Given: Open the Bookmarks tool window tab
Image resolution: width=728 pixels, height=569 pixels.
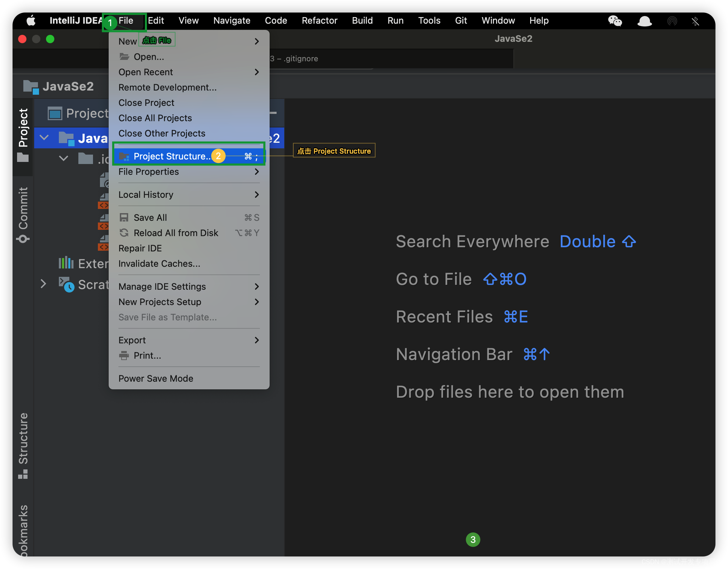Looking at the screenshot, I should (x=23, y=530).
